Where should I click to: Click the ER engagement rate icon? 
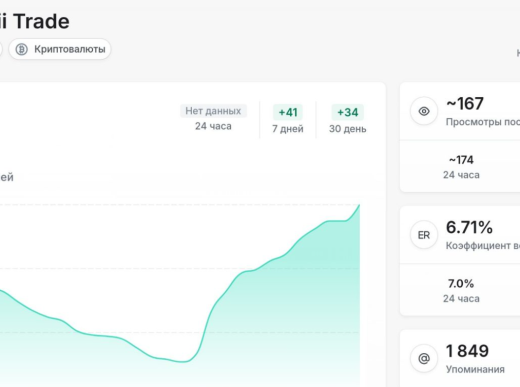[424, 235]
